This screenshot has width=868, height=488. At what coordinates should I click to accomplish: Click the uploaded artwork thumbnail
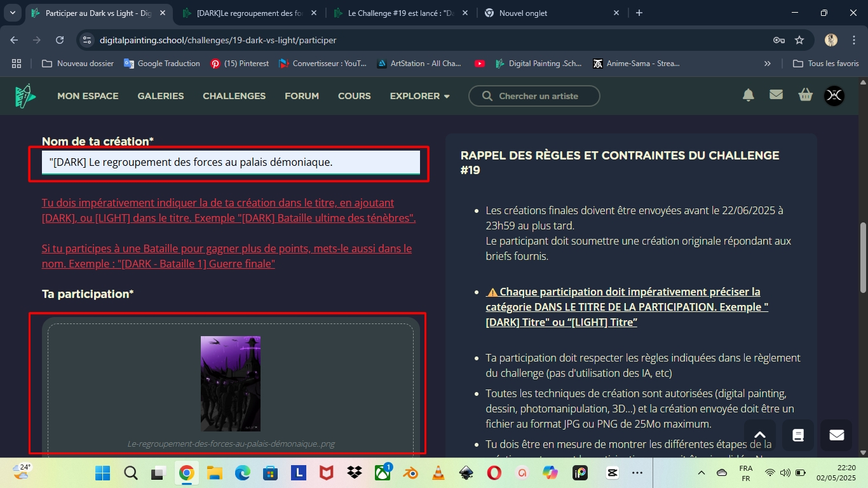tap(230, 383)
